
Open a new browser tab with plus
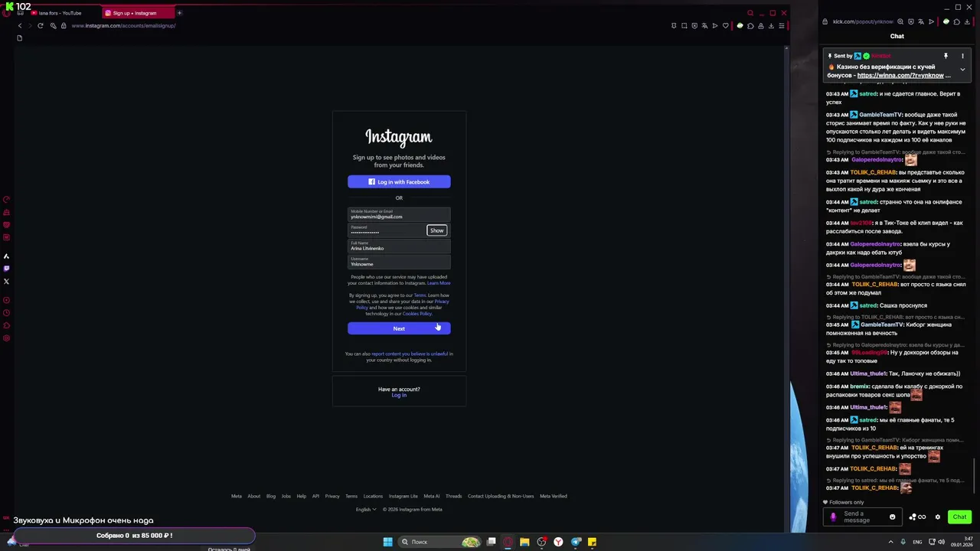point(179,13)
